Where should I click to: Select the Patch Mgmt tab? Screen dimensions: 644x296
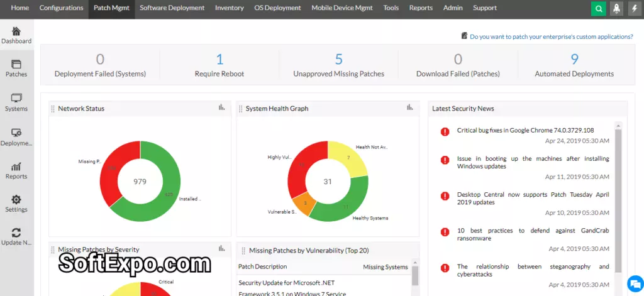pos(111,8)
